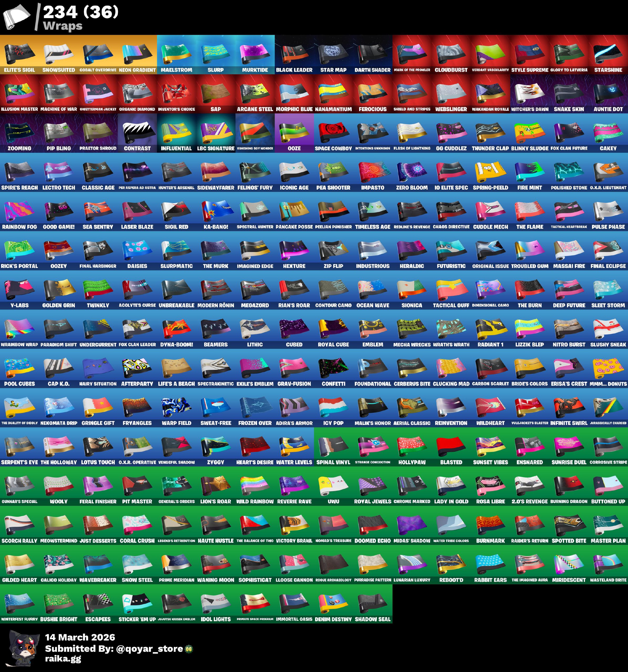628x672 pixels.
Task: Click the 234 (36) wraps count
Action: pyautogui.click(x=81, y=13)
